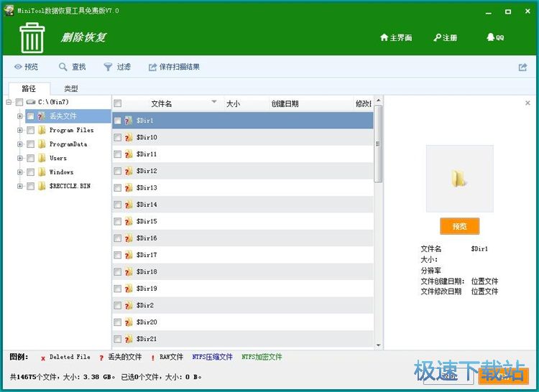Open the Filter funnel tool
This screenshot has width=539, height=392.
[x=108, y=67]
